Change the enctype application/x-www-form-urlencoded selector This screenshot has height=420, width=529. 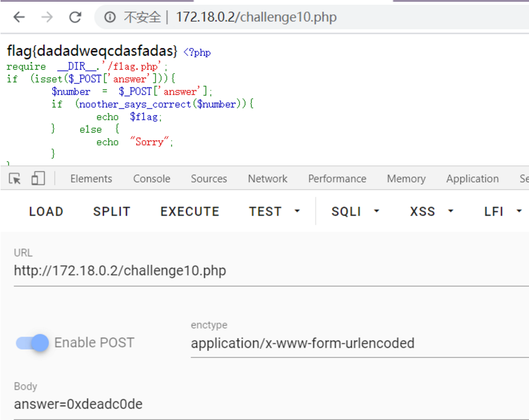[x=359, y=343]
